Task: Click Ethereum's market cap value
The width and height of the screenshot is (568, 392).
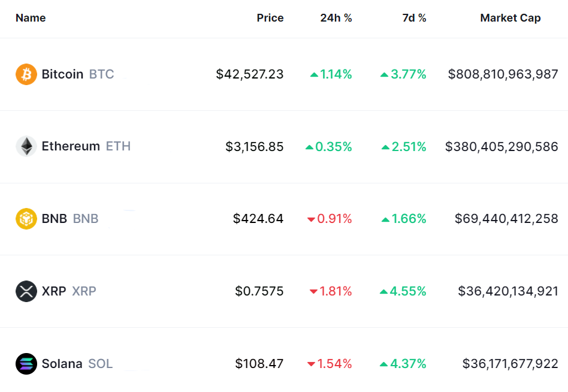Action: tap(501, 146)
